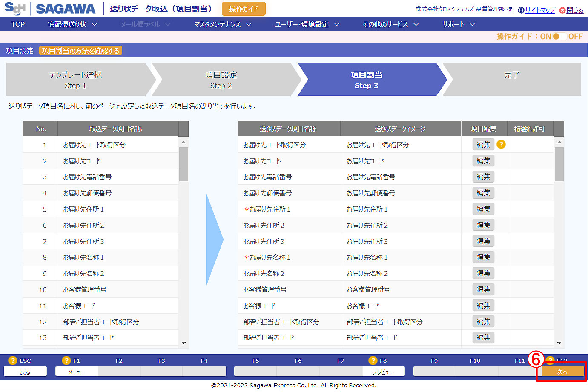Open the サイトマップ link

[x=540, y=10]
